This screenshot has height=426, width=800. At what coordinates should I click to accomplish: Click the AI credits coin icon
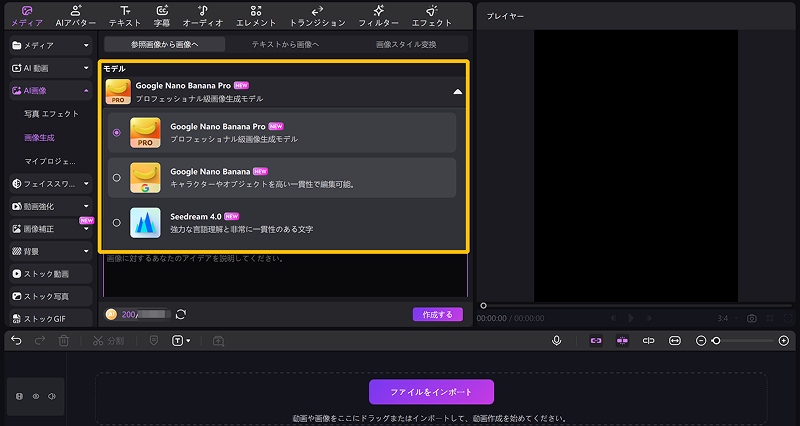(x=111, y=314)
